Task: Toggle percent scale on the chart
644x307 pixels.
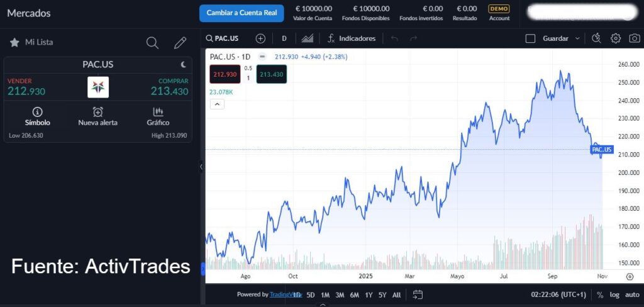Action: (600, 294)
